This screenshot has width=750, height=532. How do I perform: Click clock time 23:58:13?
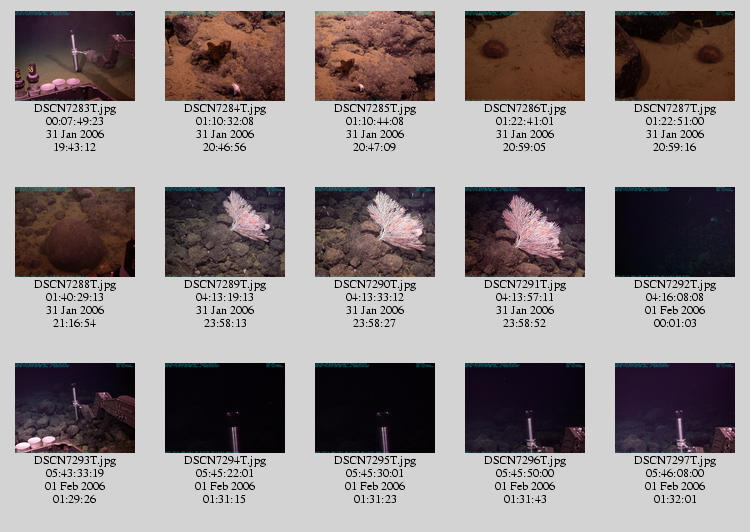[225, 323]
